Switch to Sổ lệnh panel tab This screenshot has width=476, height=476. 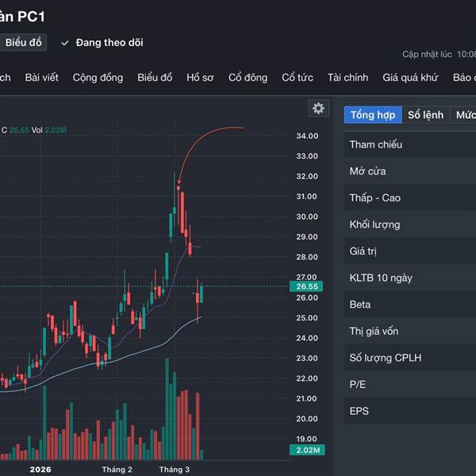[425, 115]
